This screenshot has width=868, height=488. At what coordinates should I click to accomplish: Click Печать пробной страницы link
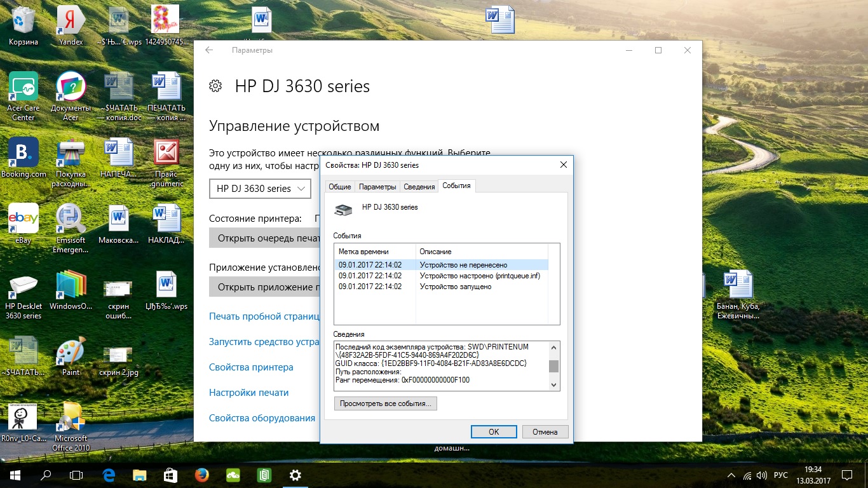click(264, 316)
